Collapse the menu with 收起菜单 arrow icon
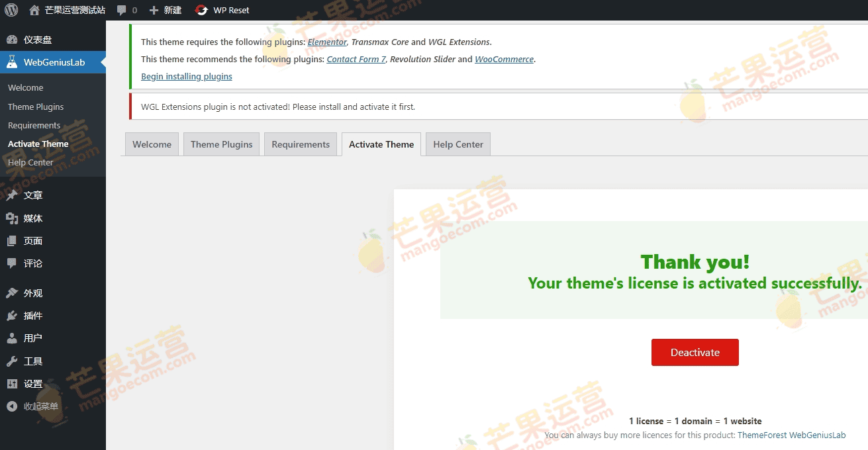 coord(12,406)
